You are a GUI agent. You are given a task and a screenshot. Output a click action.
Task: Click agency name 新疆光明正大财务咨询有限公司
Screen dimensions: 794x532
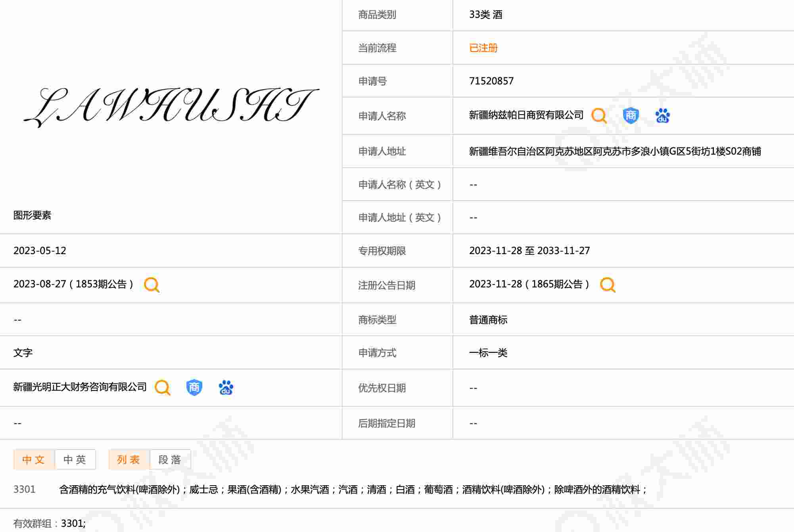point(80,387)
